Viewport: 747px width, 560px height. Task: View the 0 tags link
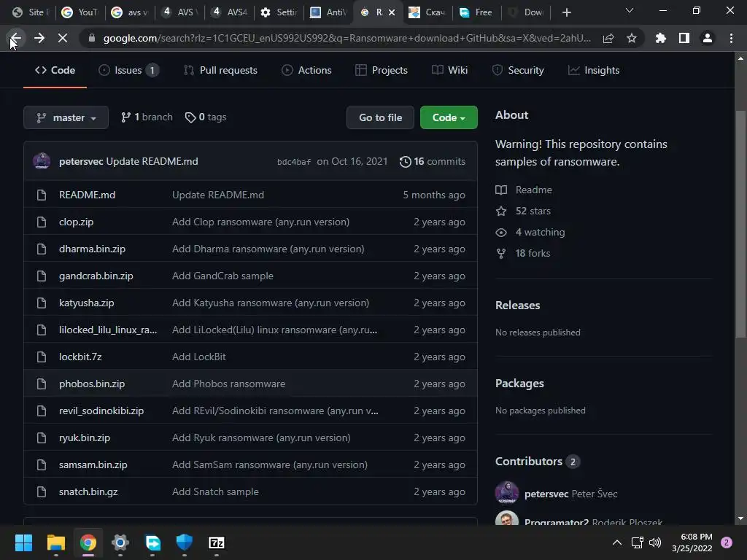(x=206, y=117)
